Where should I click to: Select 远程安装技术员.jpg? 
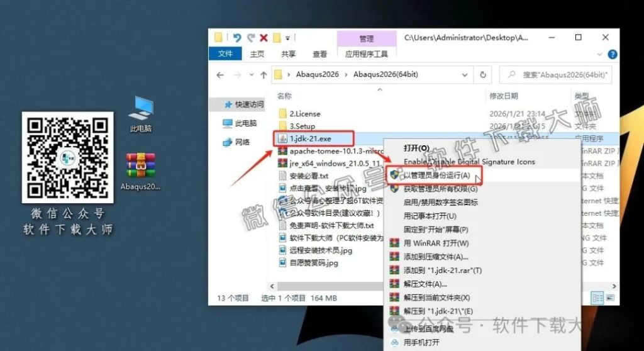(x=316, y=250)
